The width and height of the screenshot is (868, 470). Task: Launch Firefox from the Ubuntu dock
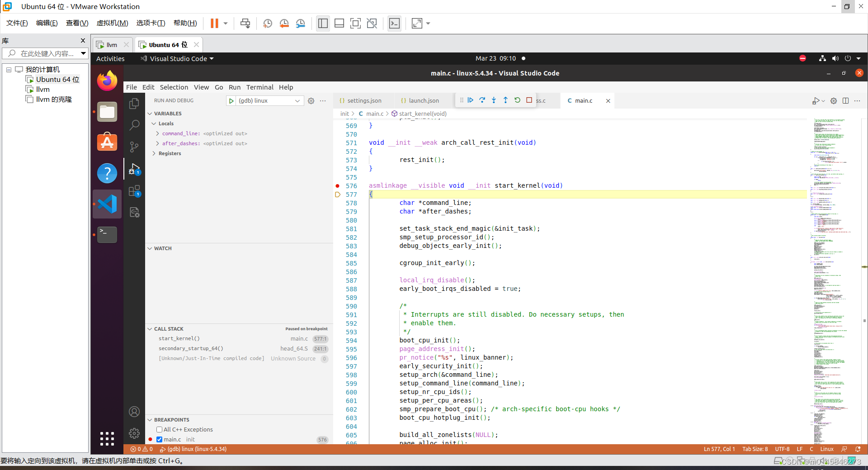[107, 81]
